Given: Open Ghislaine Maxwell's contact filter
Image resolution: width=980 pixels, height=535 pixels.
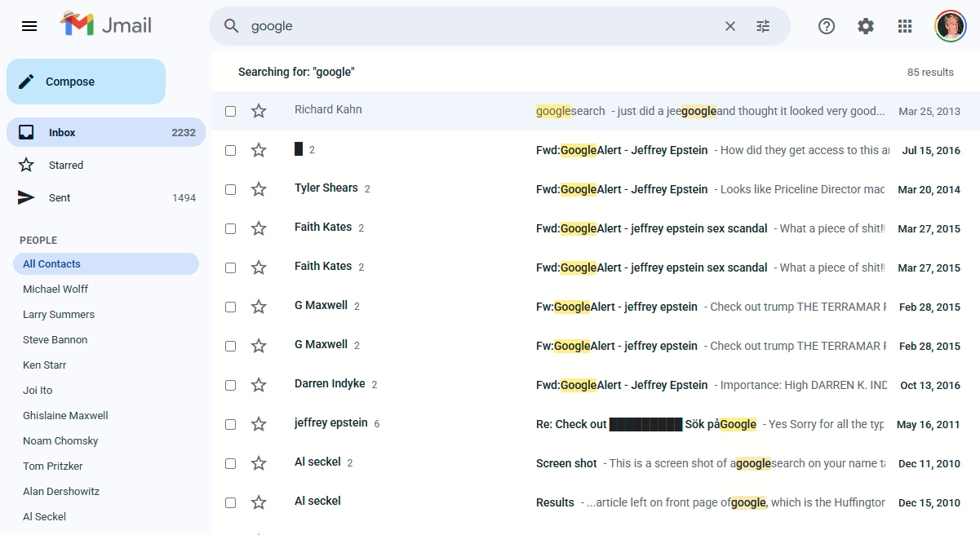Looking at the screenshot, I should 65,415.
